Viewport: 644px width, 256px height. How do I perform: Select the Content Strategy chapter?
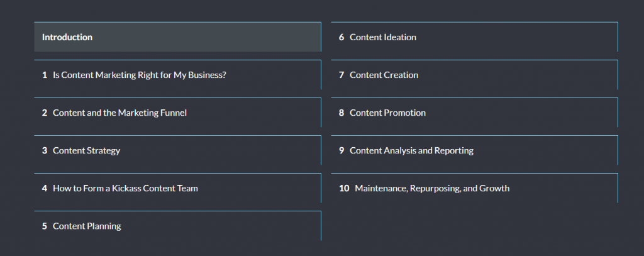click(x=177, y=150)
